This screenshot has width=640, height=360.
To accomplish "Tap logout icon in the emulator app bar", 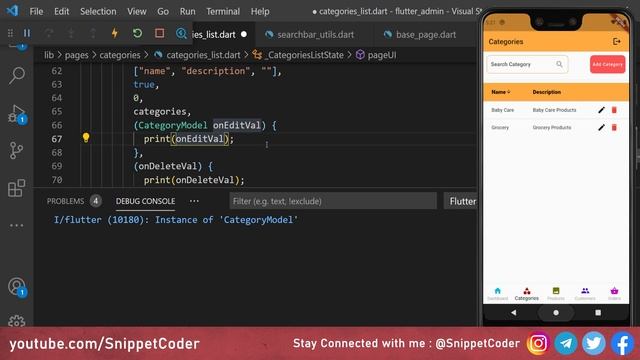I will [616, 42].
